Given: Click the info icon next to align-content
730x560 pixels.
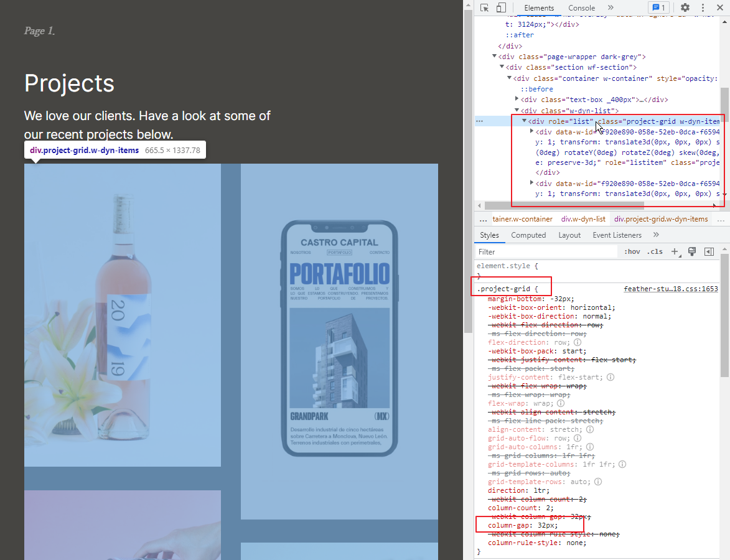Looking at the screenshot, I should pos(591,429).
